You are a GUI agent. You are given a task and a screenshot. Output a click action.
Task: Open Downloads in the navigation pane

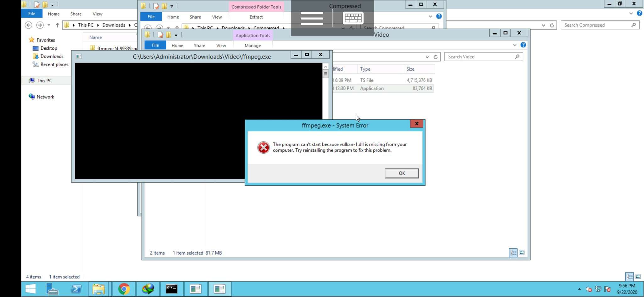click(52, 56)
